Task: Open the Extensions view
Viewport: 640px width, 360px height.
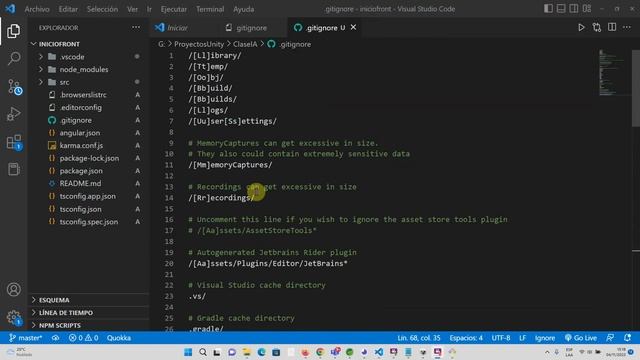Action: click(14, 142)
